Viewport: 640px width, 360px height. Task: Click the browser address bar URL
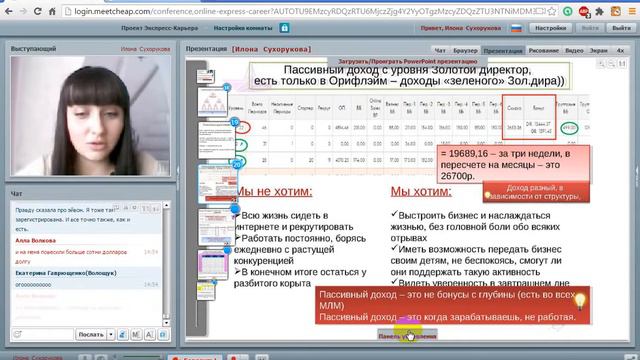[304, 11]
